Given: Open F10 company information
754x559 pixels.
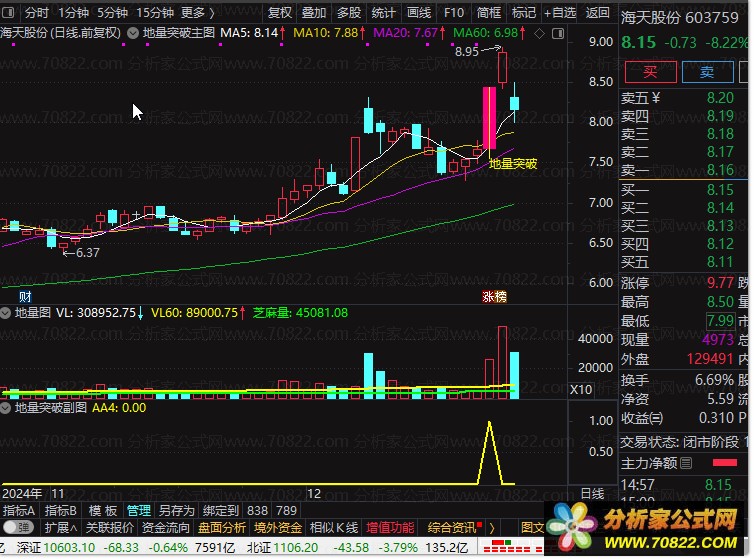Looking at the screenshot, I should tap(453, 13).
